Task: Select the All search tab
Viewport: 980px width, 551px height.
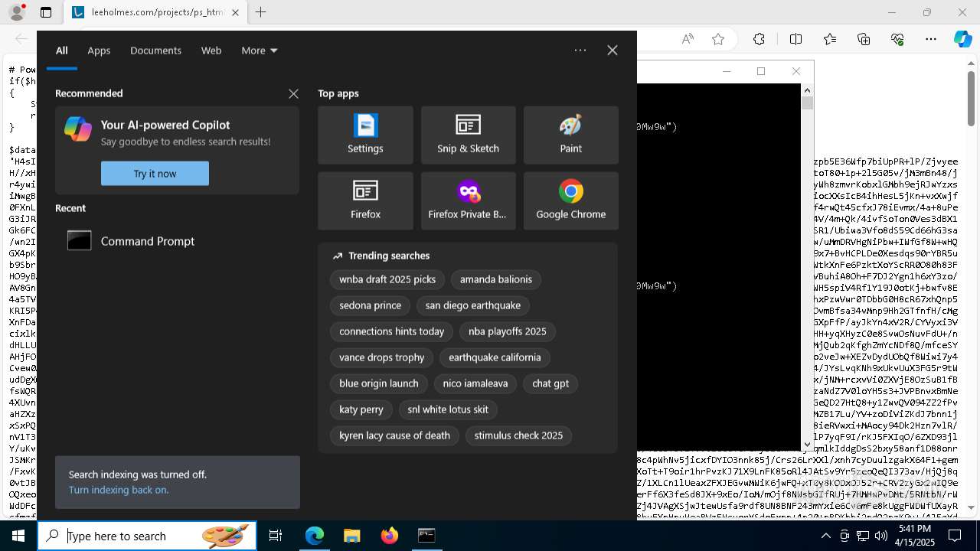Action: click(x=62, y=51)
